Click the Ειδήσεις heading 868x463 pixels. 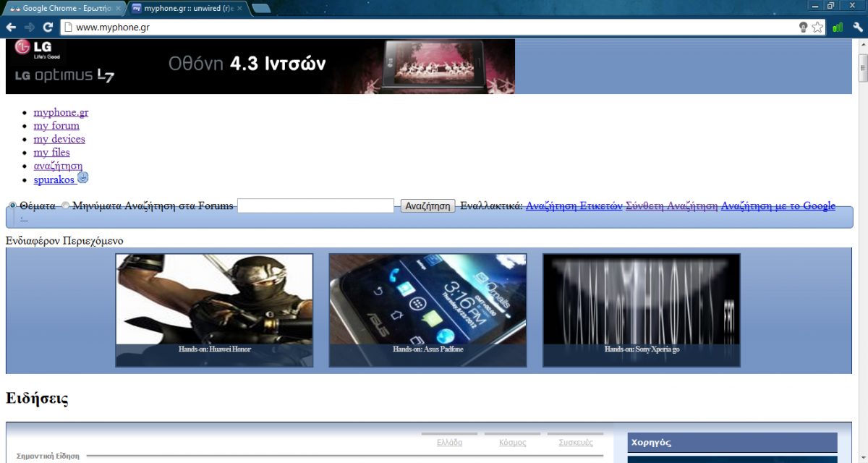tap(37, 398)
